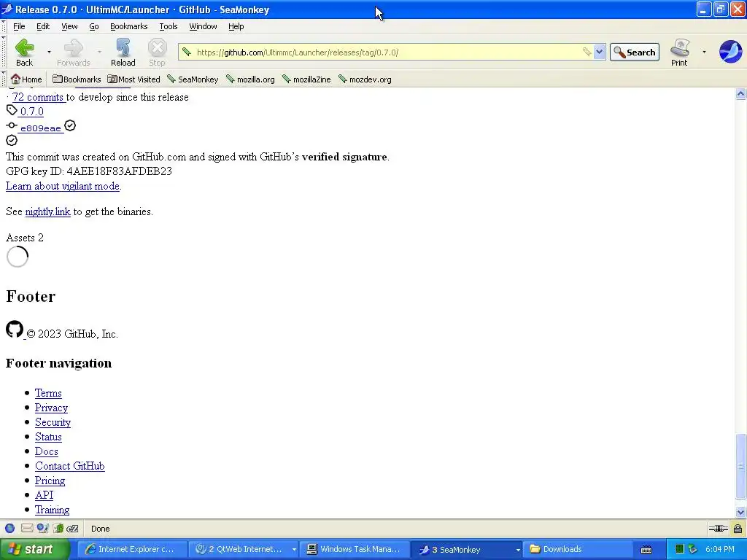Click the verified badge next to e809eae
Image resolution: width=747 pixels, height=560 pixels.
click(x=70, y=125)
